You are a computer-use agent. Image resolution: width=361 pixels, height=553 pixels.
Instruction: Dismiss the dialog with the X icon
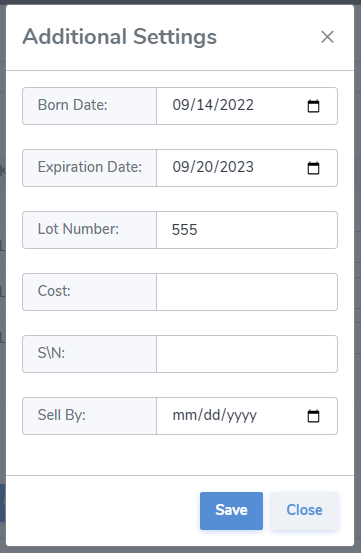[x=327, y=37]
